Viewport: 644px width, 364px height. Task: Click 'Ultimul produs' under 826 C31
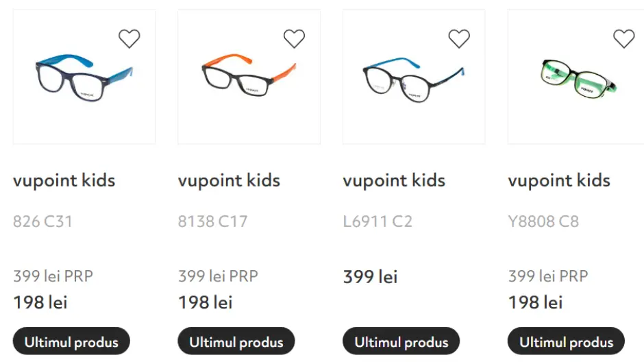pyautogui.click(x=71, y=341)
